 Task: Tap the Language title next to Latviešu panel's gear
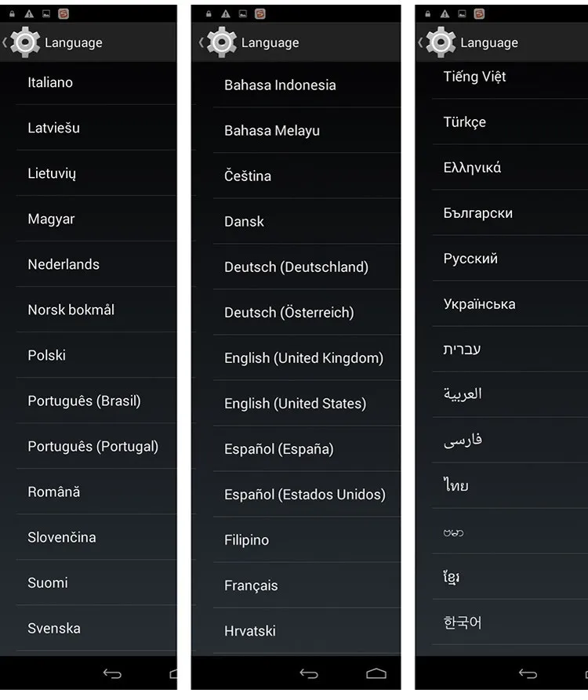click(x=74, y=43)
